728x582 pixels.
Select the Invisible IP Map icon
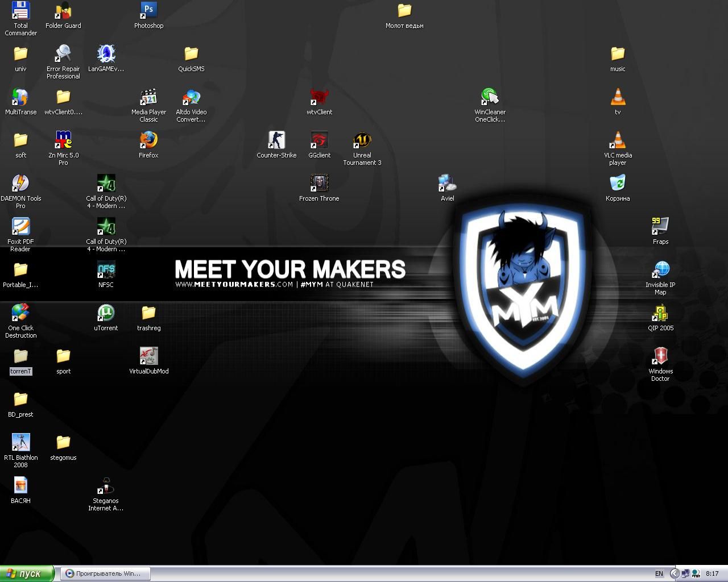coord(660,269)
